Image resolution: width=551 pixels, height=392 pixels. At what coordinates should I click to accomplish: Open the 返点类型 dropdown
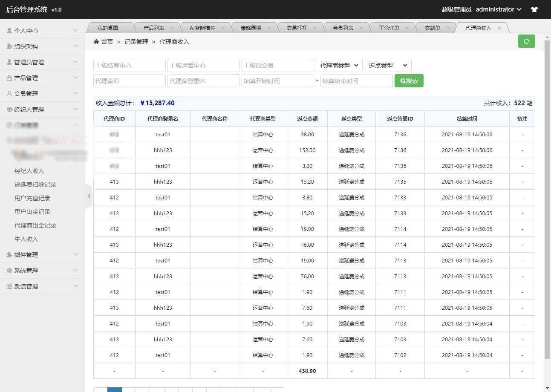coord(388,65)
